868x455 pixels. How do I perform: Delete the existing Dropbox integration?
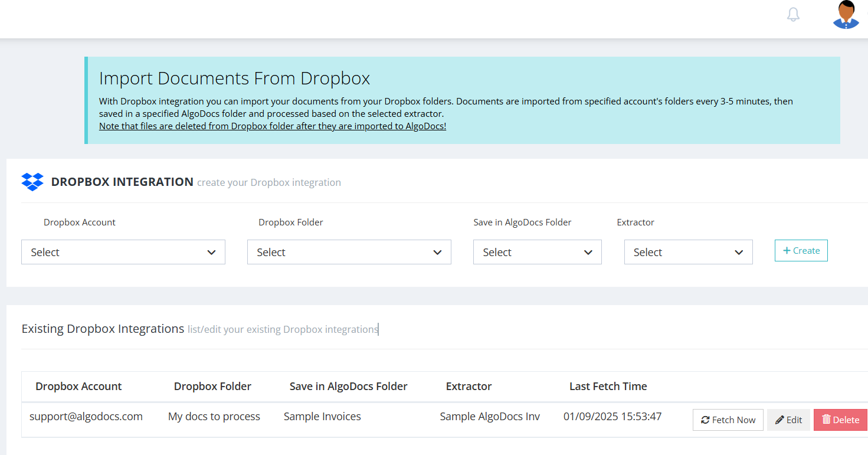pos(840,420)
